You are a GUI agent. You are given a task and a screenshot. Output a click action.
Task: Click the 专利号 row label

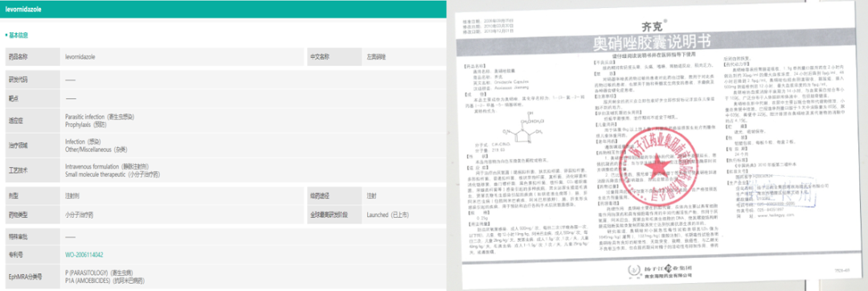pyautogui.click(x=33, y=255)
